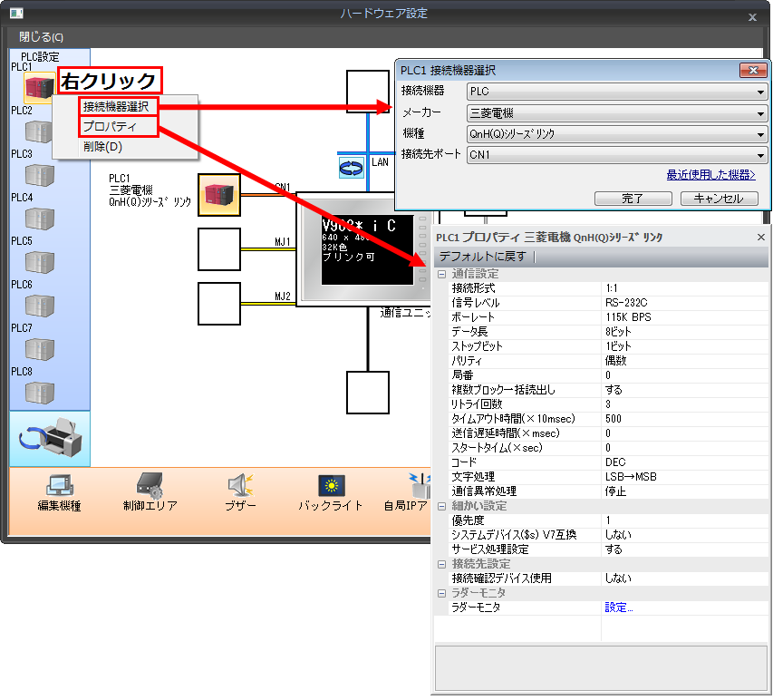
Task: Collapse the 細かい設定 section
Action: [x=442, y=506]
